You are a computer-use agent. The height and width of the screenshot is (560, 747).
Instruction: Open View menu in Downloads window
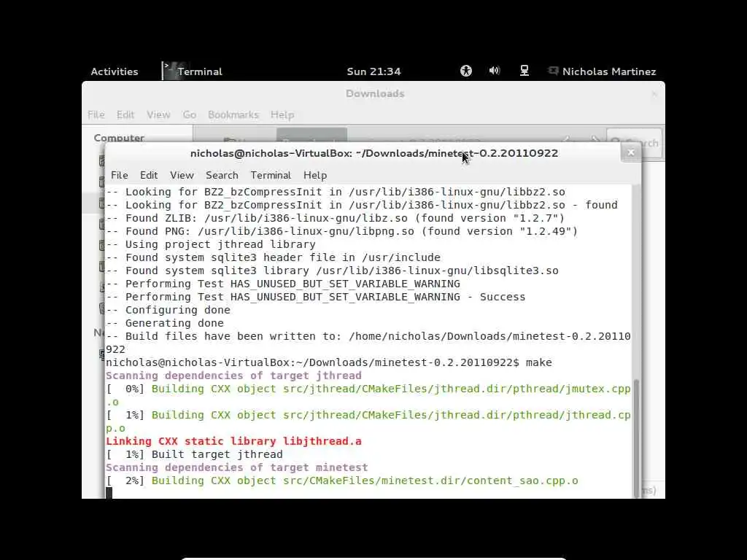tap(158, 114)
